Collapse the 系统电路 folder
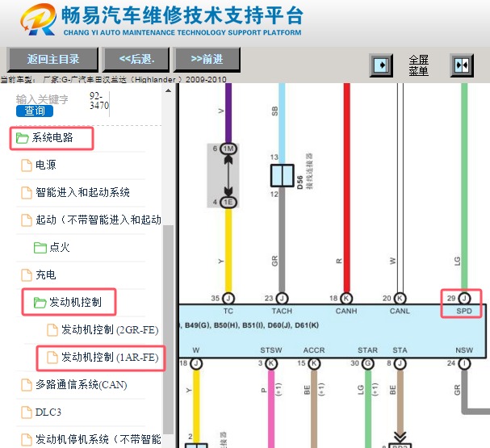This screenshot has height=448, width=490. 52,138
